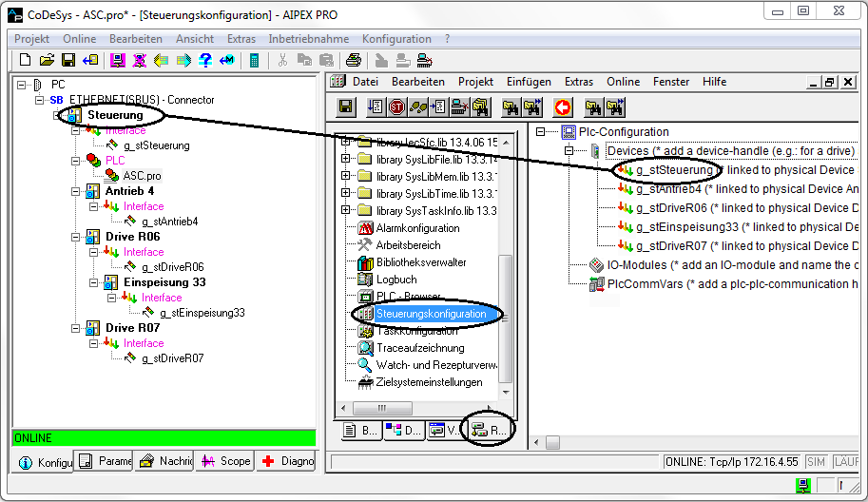Print with the printer icon in outer toolbar
The width and height of the screenshot is (868, 502).
(354, 60)
